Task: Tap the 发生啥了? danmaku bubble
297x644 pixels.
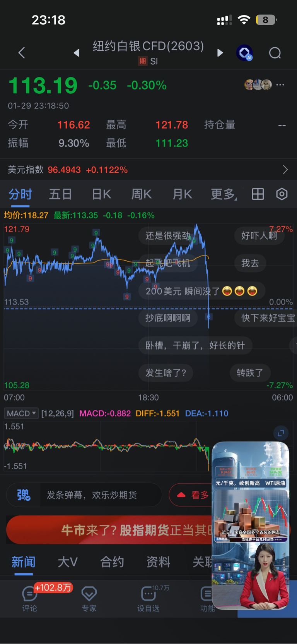Action: pyautogui.click(x=166, y=373)
